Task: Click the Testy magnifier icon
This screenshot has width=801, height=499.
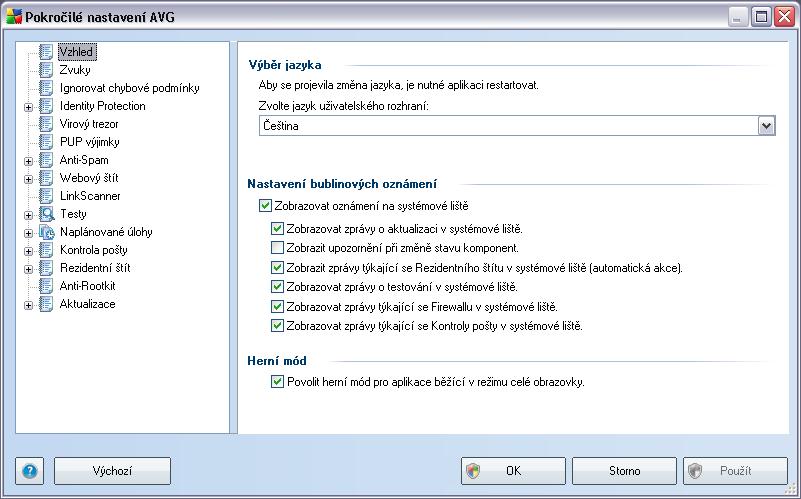Action: (46, 213)
